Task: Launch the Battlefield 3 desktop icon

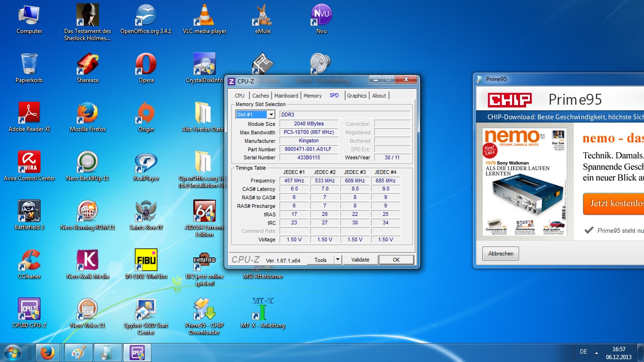Action: [29, 215]
